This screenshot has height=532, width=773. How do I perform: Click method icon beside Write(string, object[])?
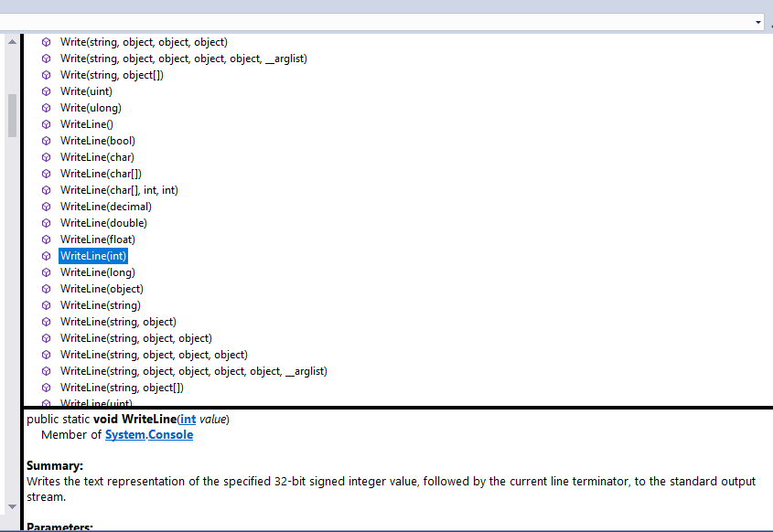point(47,75)
